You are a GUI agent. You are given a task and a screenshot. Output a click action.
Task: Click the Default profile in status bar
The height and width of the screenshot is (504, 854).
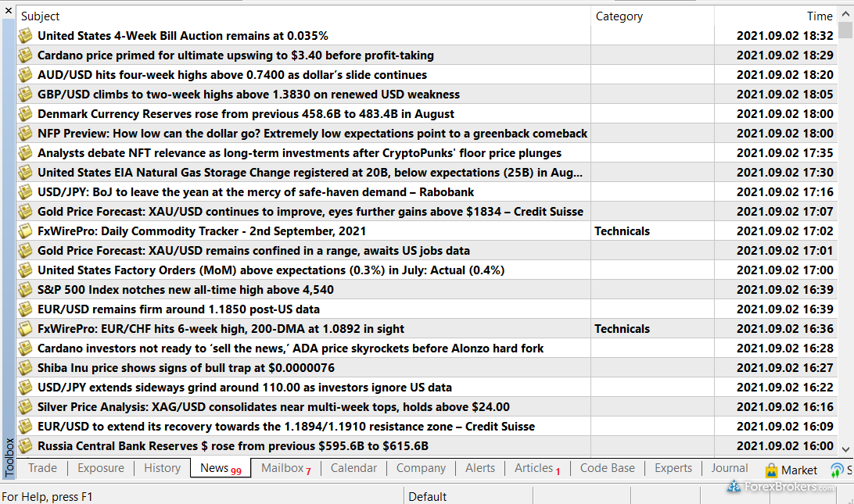coord(428,496)
